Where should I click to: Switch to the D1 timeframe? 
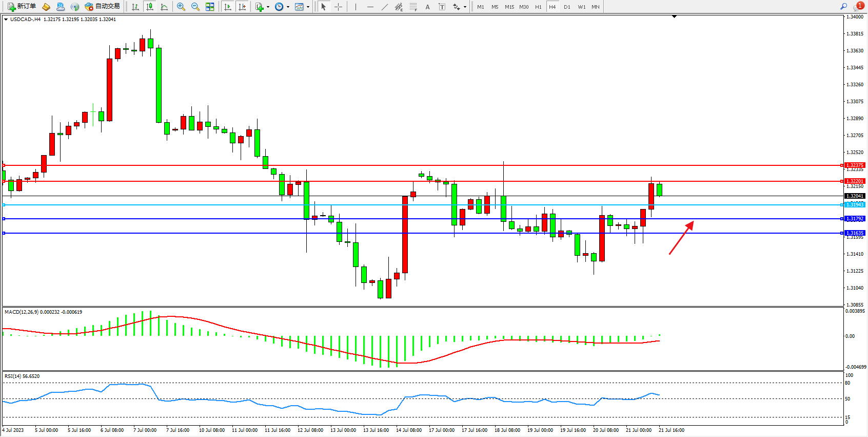coord(567,7)
